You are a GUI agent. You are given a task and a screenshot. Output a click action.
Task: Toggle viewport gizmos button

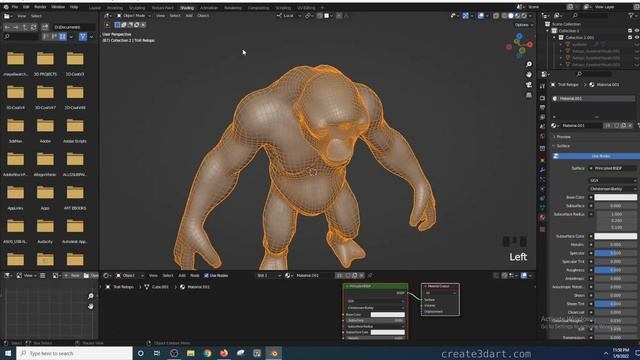click(466, 16)
